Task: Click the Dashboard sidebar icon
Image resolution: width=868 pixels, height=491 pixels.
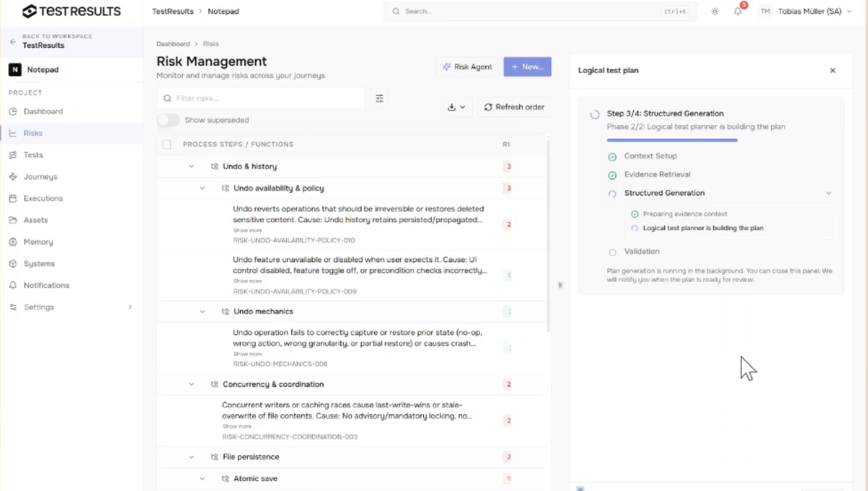Action: click(13, 111)
